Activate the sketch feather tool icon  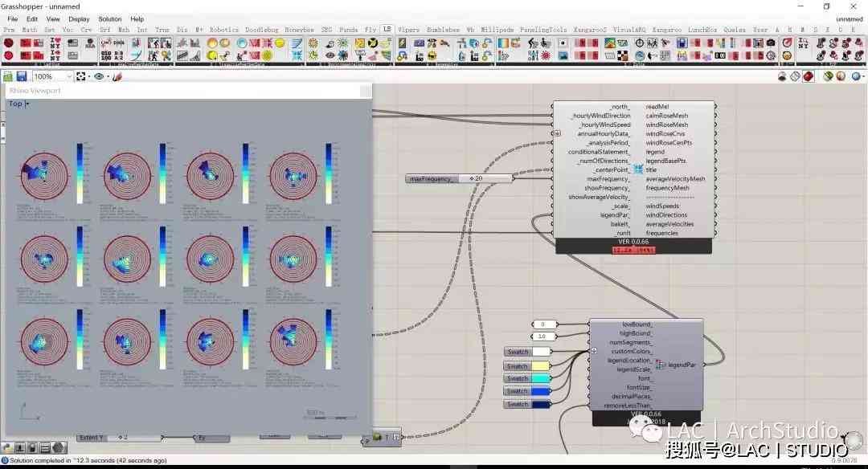[x=117, y=76]
